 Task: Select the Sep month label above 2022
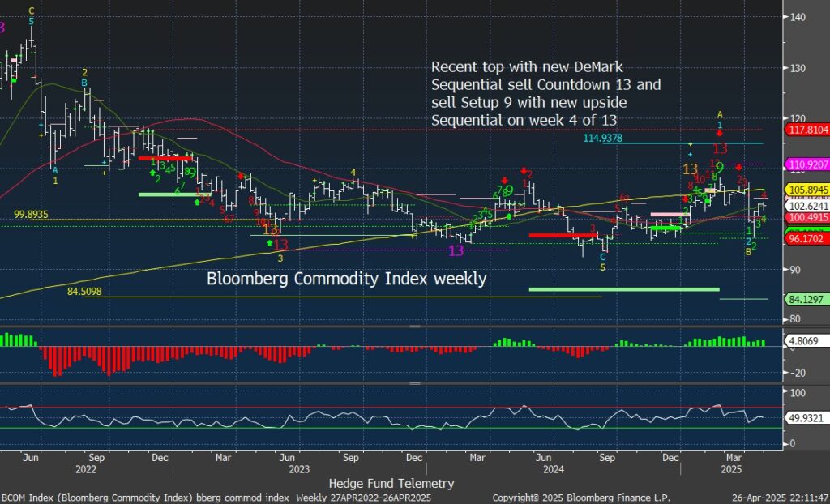pyautogui.click(x=96, y=457)
